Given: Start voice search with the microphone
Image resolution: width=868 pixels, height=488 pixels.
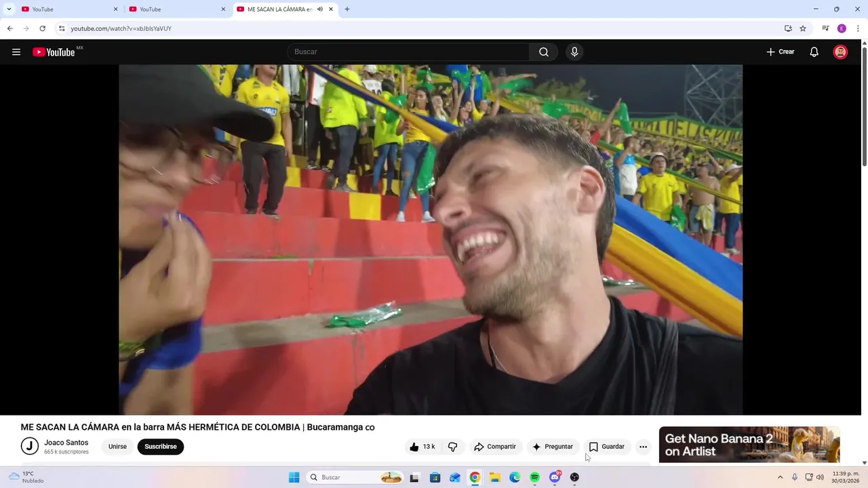Looking at the screenshot, I should click(574, 52).
